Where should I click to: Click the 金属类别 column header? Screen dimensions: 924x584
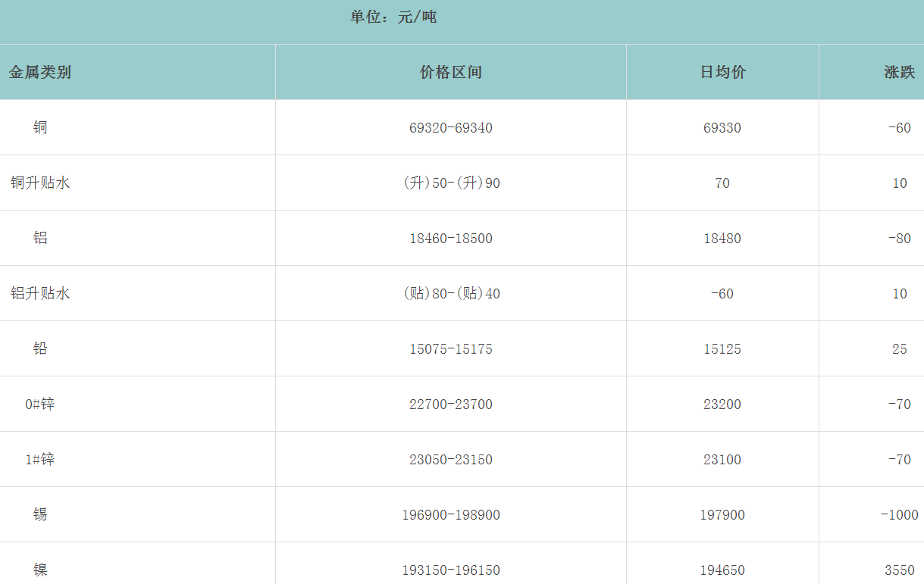[40, 73]
